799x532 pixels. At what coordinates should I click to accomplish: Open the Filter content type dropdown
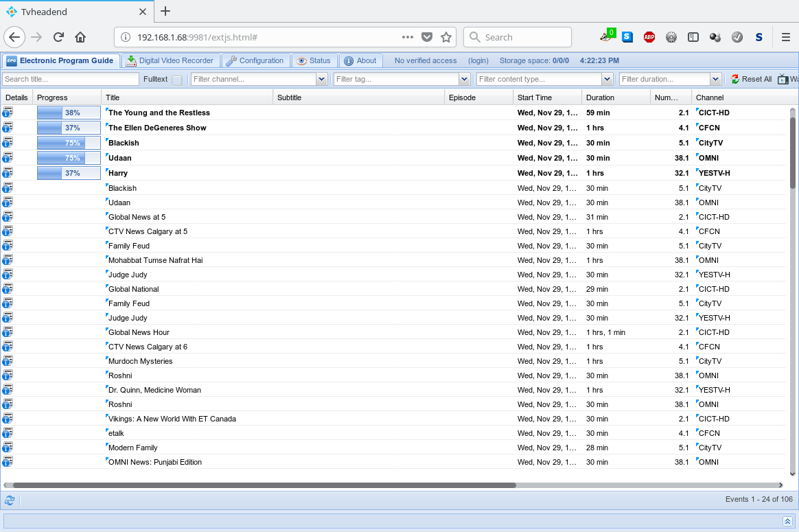(x=607, y=80)
